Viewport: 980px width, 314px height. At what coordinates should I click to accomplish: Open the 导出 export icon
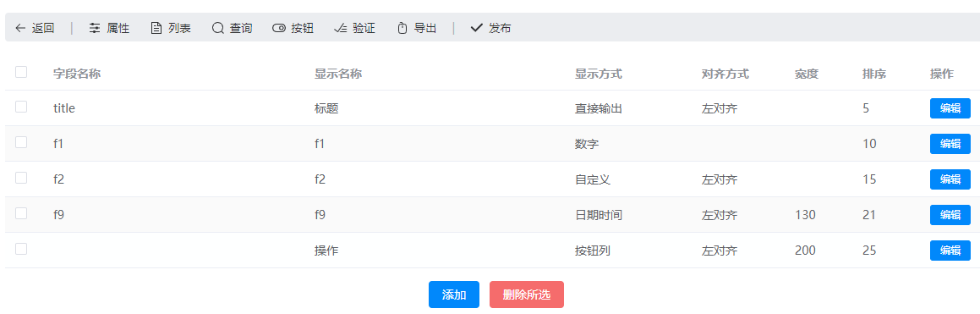402,28
